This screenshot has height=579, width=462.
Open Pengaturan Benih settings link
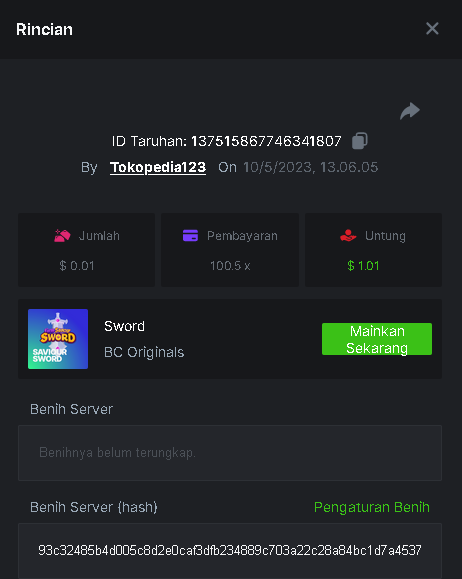[372, 507]
